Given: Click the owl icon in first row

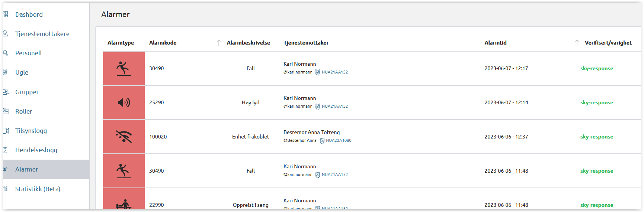Looking at the screenshot, I should pyautogui.click(x=318, y=72).
